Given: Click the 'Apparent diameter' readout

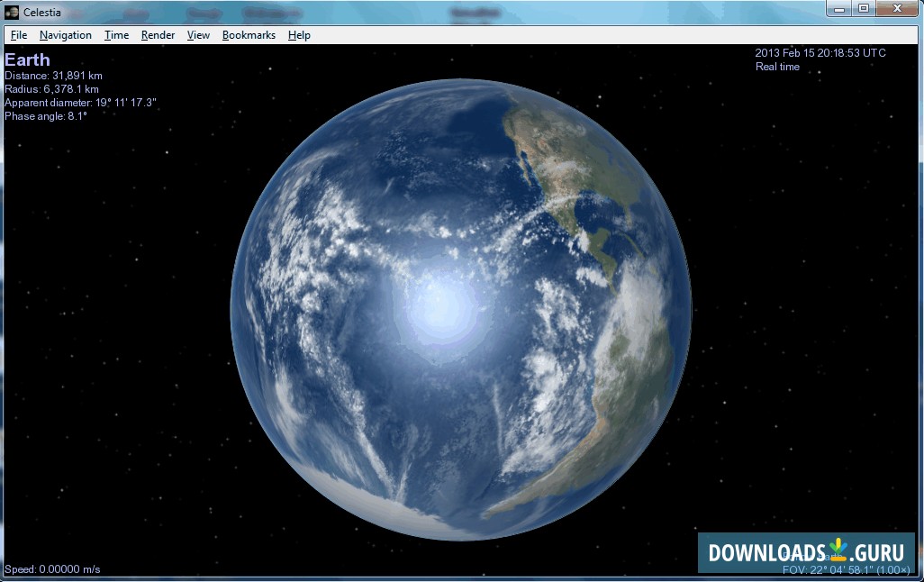Looking at the screenshot, I should (x=80, y=103).
